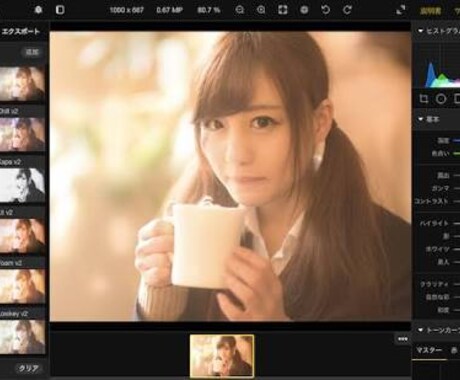Click the Sapa v2 filter label

(11, 162)
